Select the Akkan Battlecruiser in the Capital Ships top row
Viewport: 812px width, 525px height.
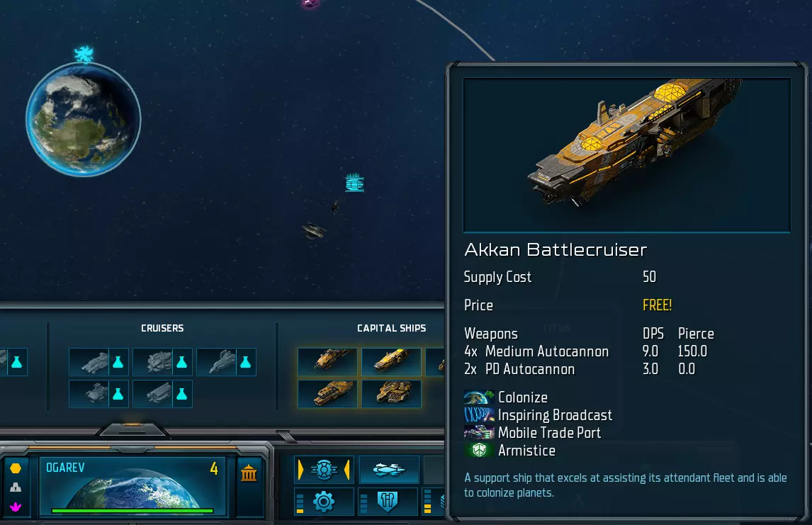tap(391, 361)
